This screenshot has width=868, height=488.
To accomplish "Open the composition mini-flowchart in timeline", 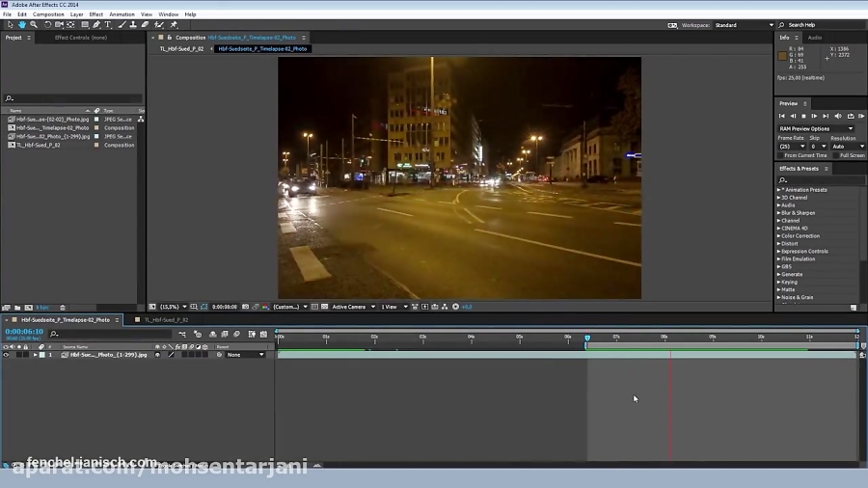I will 182,335.
